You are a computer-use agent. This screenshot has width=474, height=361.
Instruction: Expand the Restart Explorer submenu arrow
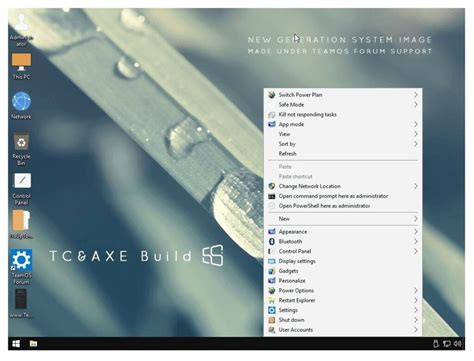pos(416,300)
